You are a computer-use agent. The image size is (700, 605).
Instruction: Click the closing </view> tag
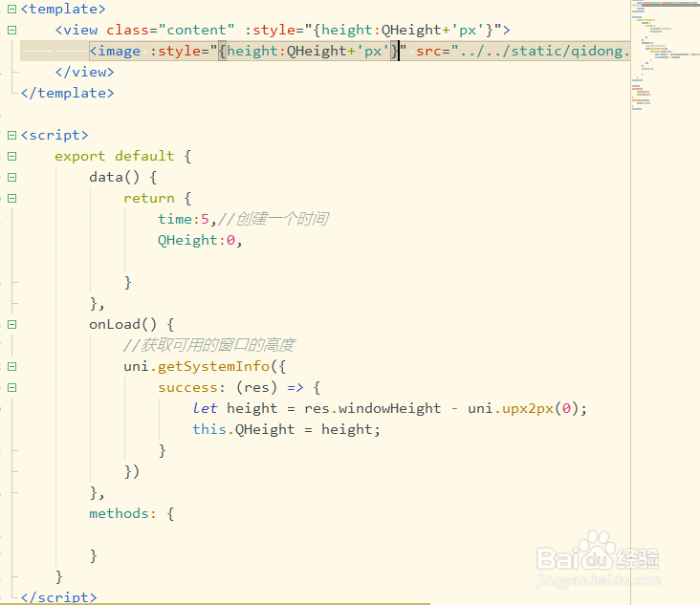pos(84,72)
